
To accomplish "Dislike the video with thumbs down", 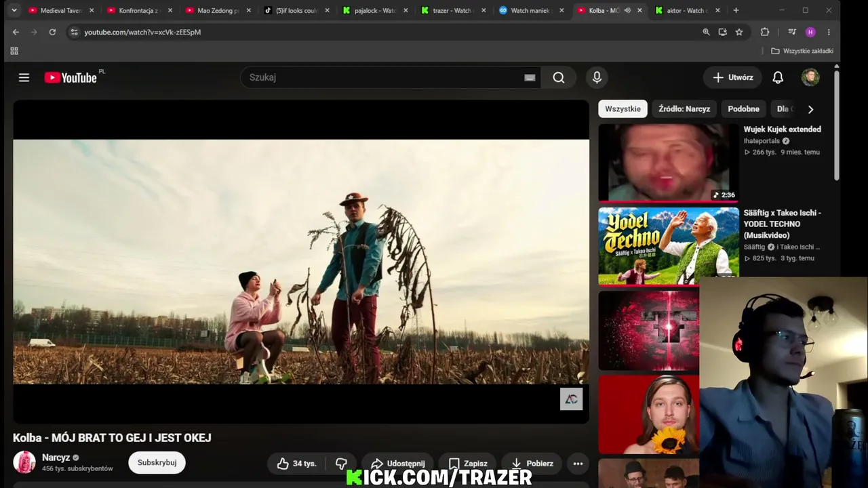I will coord(341,464).
